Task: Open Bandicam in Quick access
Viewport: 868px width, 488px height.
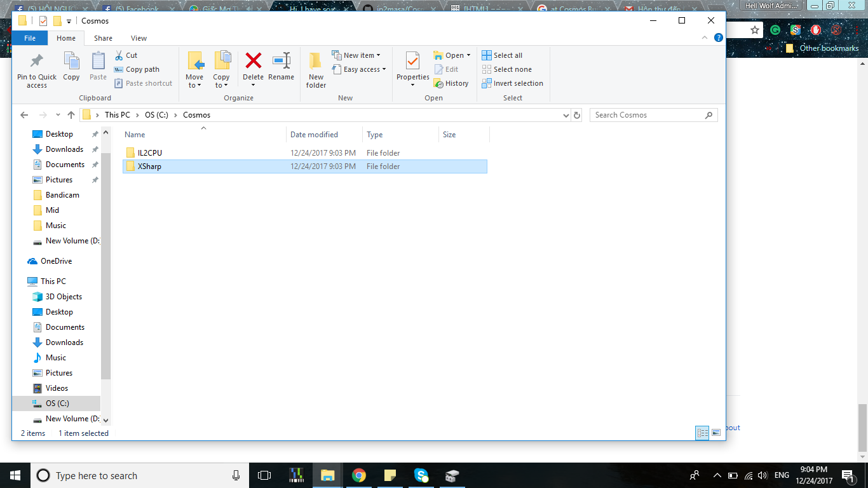Action: [x=62, y=195]
